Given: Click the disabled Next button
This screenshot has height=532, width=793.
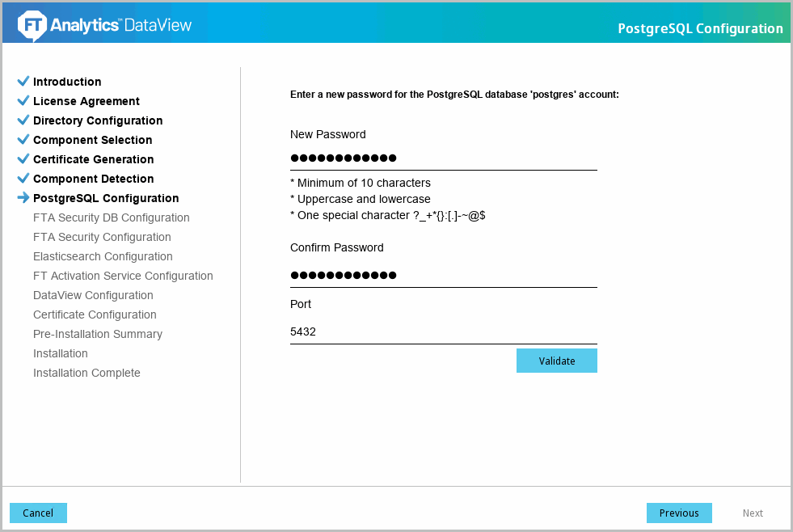Looking at the screenshot, I should click(x=753, y=513).
